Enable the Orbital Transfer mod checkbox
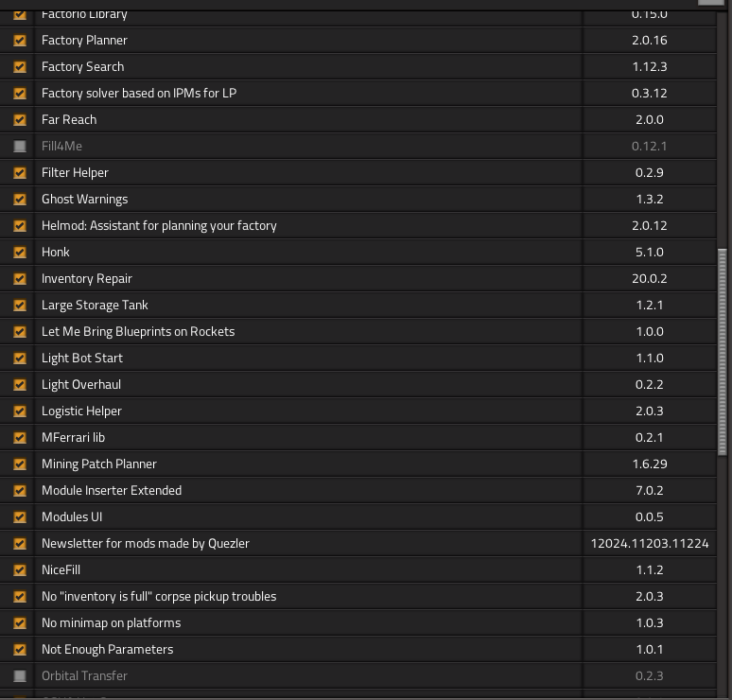This screenshot has height=700, width=732. click(x=20, y=675)
